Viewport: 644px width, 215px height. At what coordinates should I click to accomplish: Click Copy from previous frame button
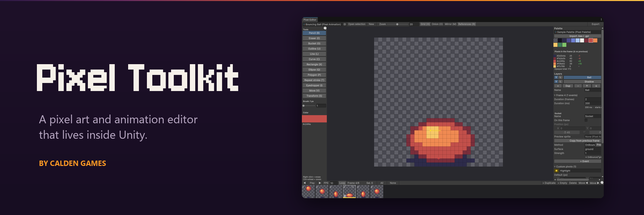coord(578,141)
